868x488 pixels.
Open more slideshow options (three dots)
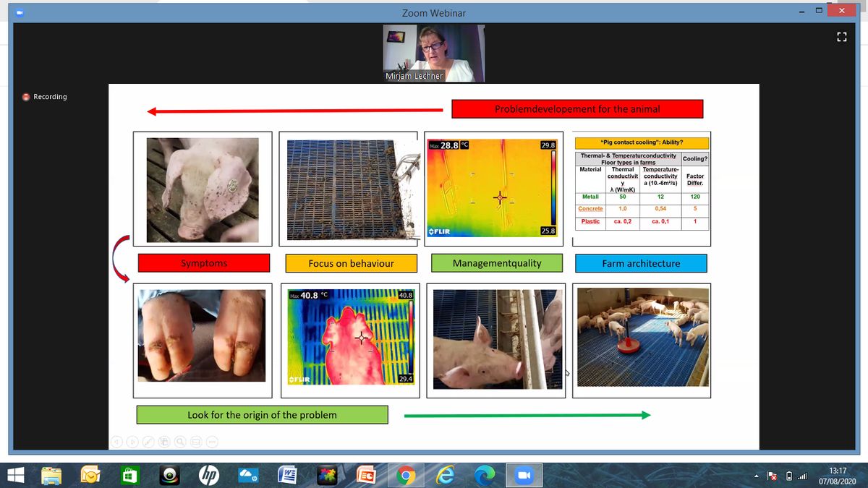coord(212,442)
